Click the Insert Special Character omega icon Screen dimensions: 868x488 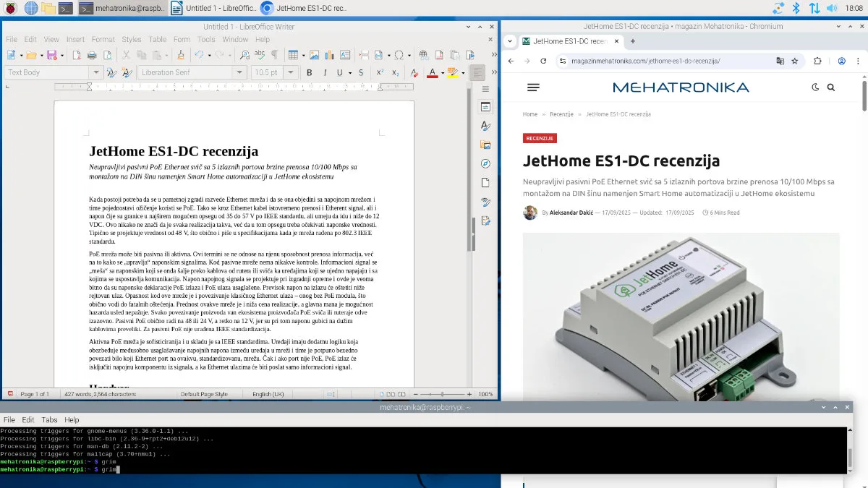pos(399,55)
